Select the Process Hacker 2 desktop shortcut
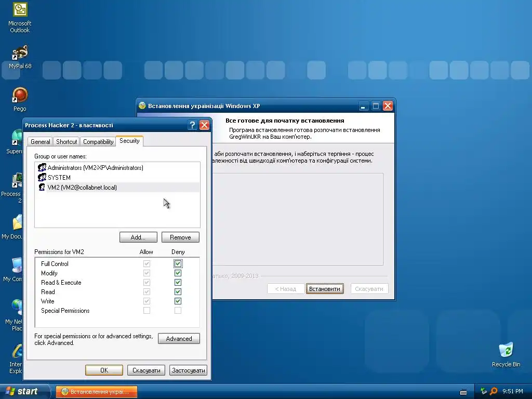Viewport: 532px width, 399px height. [x=12, y=188]
